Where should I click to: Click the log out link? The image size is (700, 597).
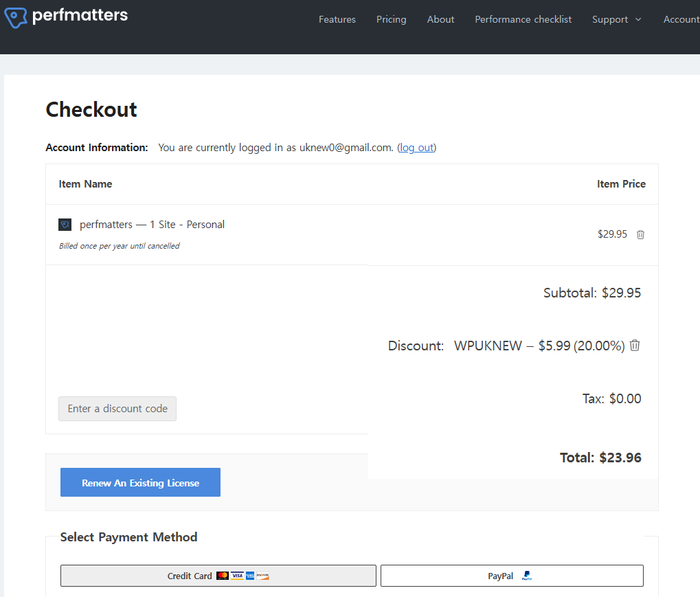pyautogui.click(x=416, y=148)
